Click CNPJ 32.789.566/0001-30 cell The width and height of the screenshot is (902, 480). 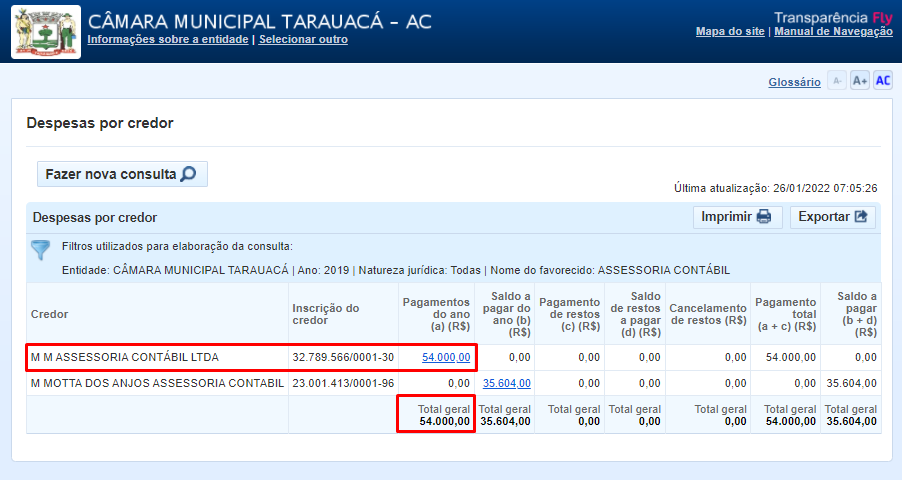tap(343, 357)
